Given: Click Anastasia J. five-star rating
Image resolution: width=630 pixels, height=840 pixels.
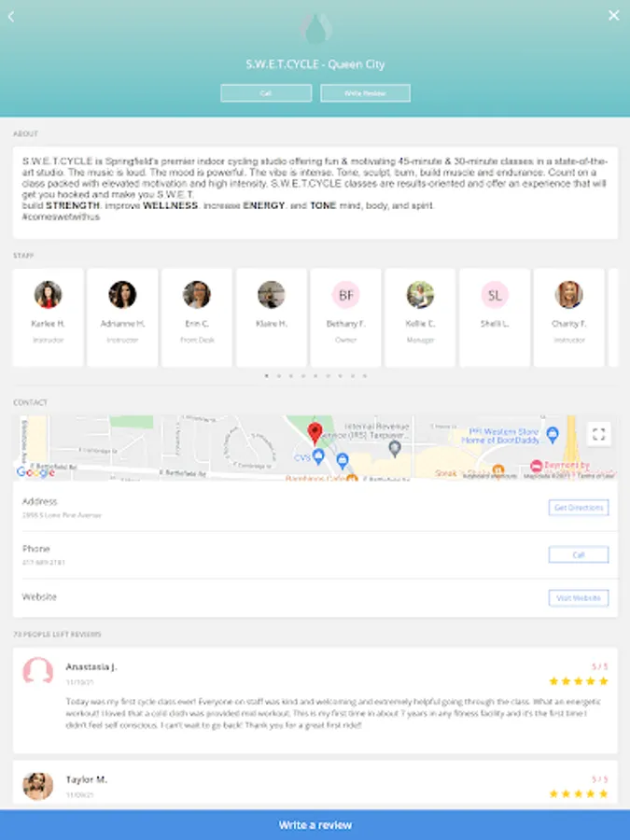Looking at the screenshot, I should pyautogui.click(x=579, y=681).
